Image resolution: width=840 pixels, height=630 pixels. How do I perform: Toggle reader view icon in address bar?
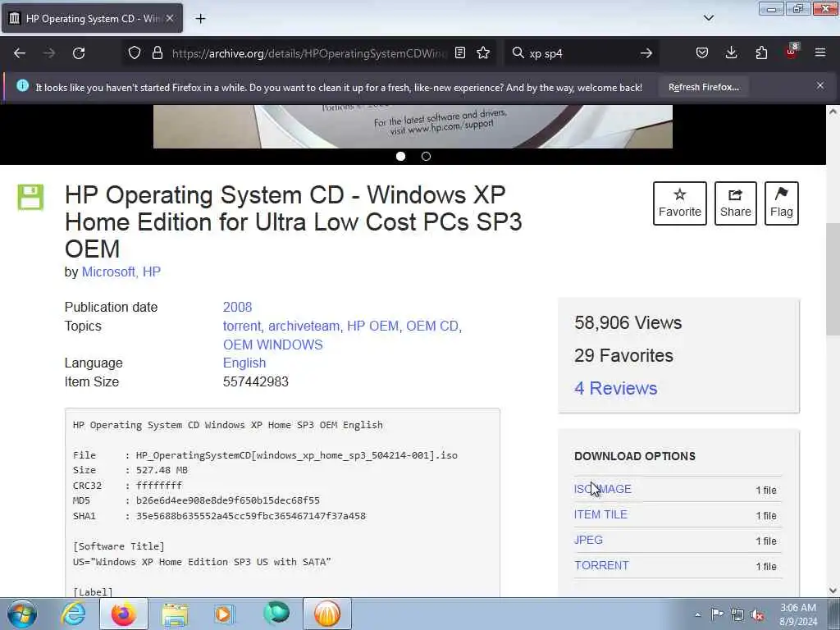tap(459, 53)
